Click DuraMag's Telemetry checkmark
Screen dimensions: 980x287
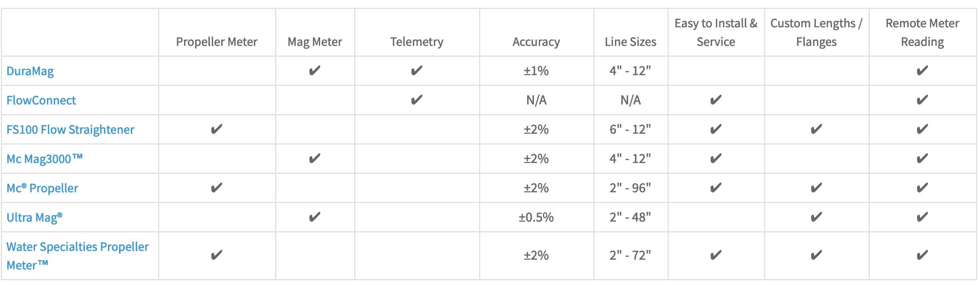click(417, 71)
